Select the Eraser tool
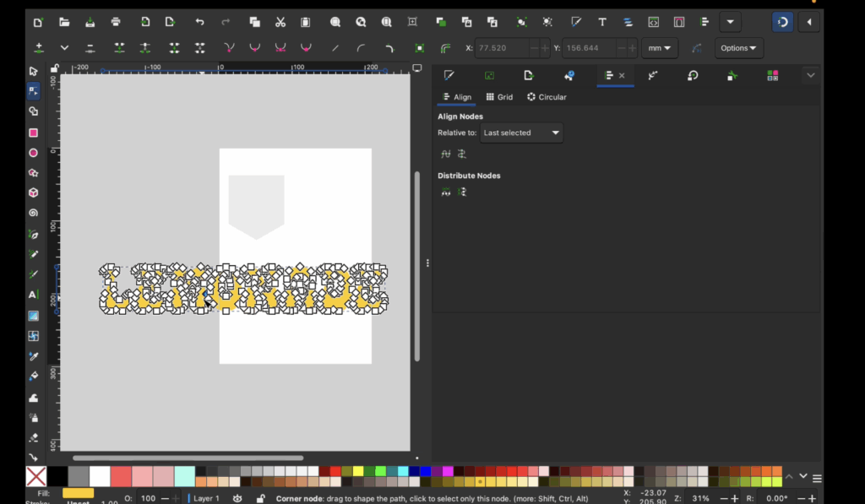Image resolution: width=865 pixels, height=504 pixels. pyautogui.click(x=33, y=437)
